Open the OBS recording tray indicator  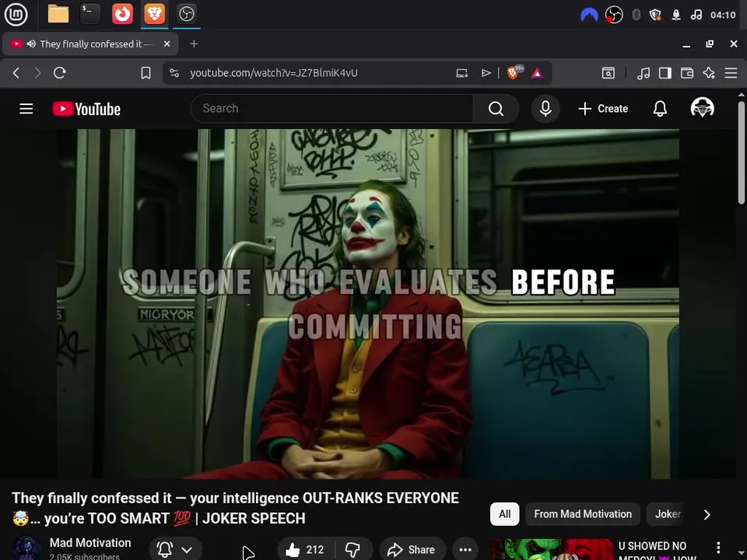614,15
